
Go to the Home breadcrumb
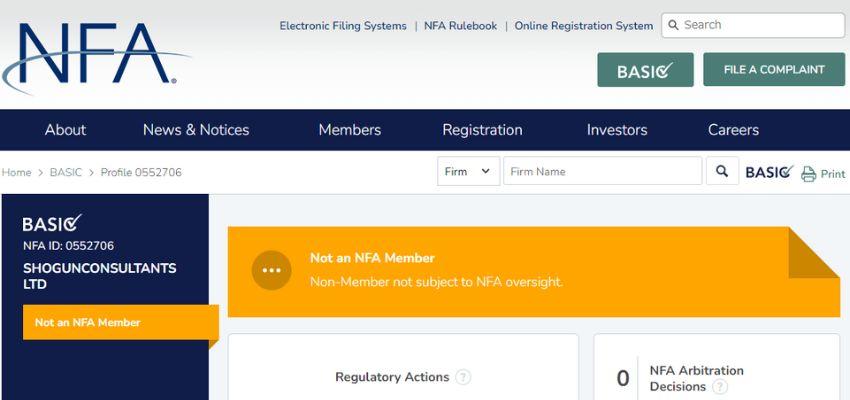[16, 172]
